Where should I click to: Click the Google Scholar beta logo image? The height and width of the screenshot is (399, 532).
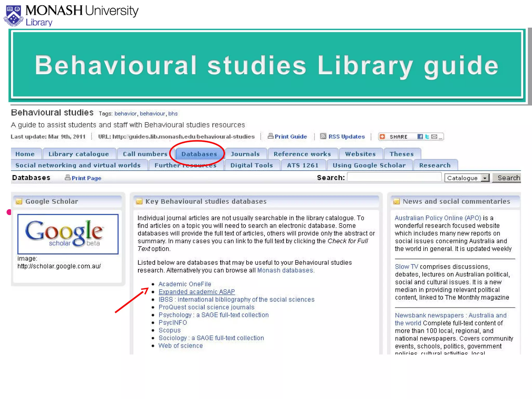pyautogui.click(x=68, y=234)
